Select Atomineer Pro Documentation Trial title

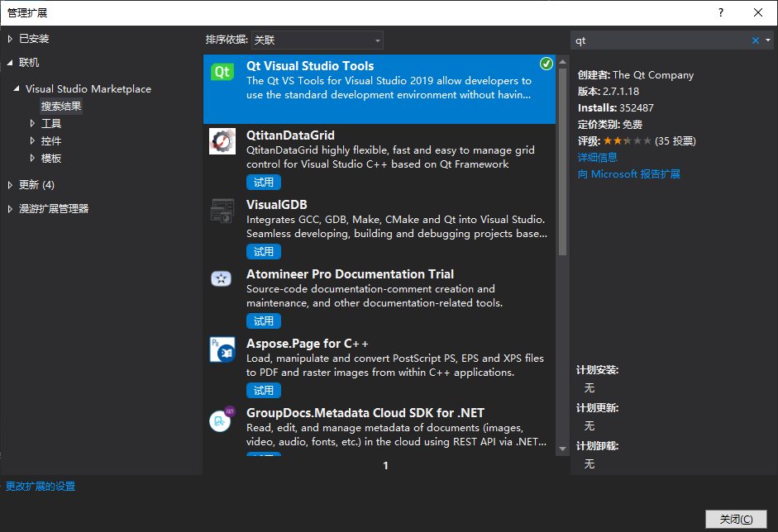coord(350,274)
